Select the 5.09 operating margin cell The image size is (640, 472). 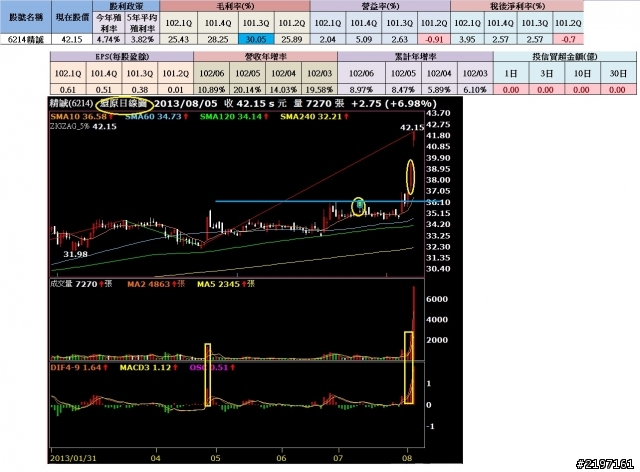(364, 40)
